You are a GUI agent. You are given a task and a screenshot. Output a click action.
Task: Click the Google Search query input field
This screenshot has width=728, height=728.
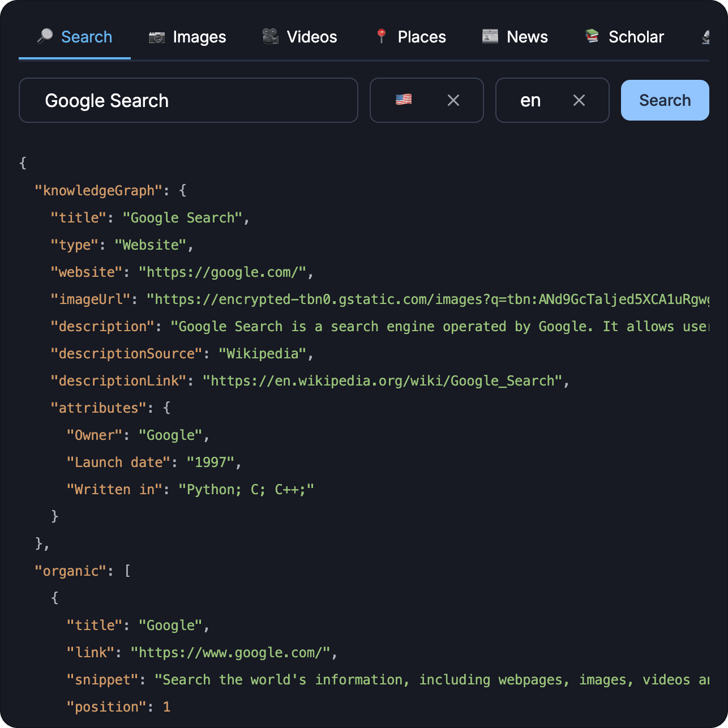tap(189, 100)
